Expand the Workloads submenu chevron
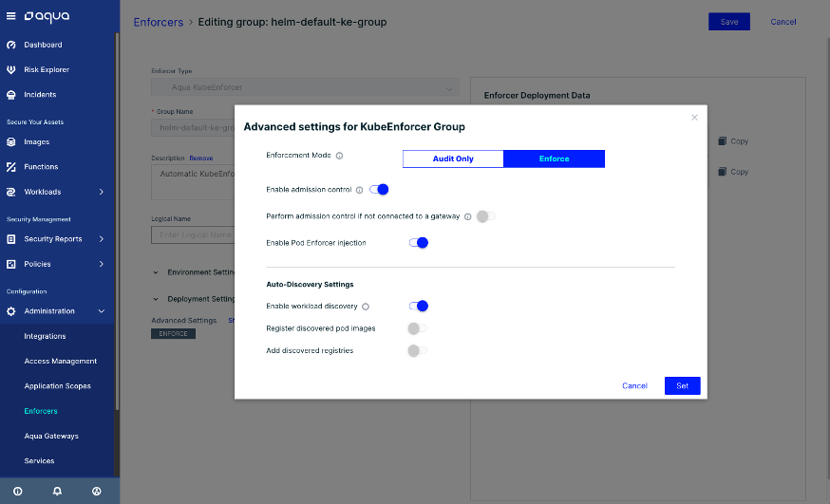This screenshot has height=504, width=830. coord(101,192)
